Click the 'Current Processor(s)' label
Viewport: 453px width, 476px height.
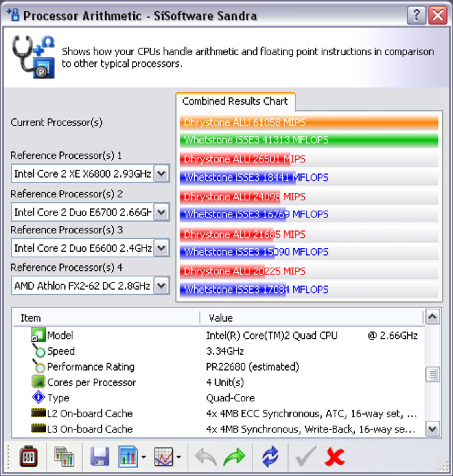click(57, 122)
